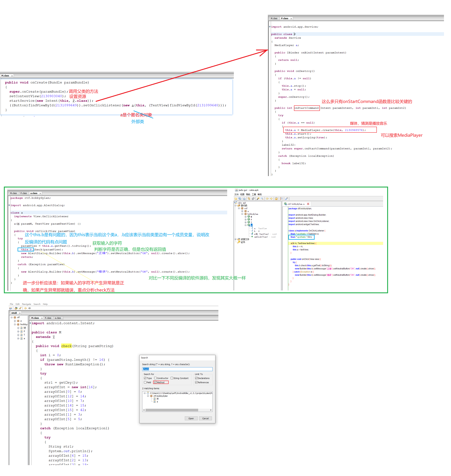
Task: Click the JD-GUI flashlight search icon
Action: (20, 308)
